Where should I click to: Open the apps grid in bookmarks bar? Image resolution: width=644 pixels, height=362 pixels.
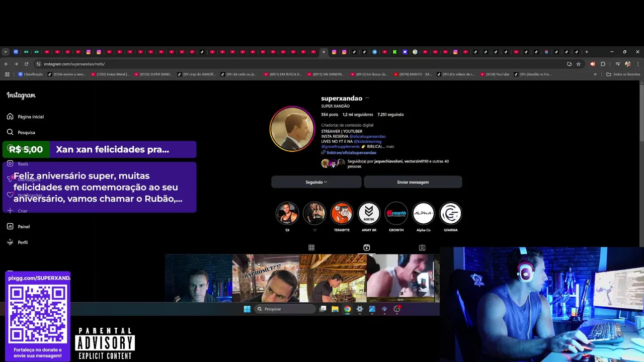point(7,74)
